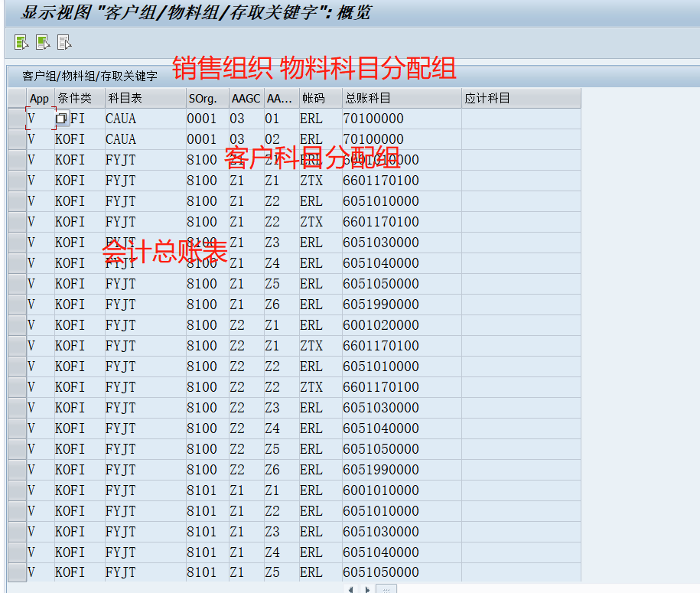
Task: Click the select block toolbar icon
Action: click(x=43, y=43)
